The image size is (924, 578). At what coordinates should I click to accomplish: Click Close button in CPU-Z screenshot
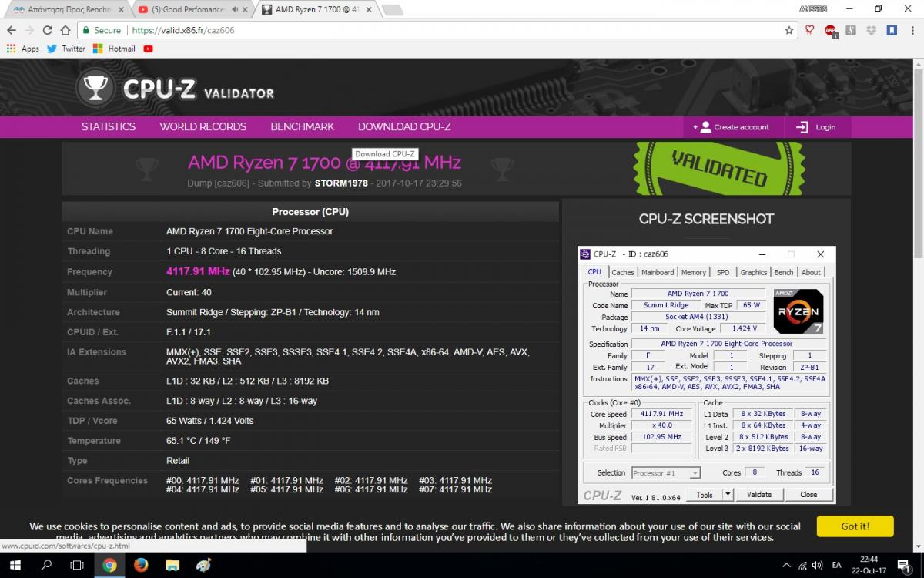point(808,495)
